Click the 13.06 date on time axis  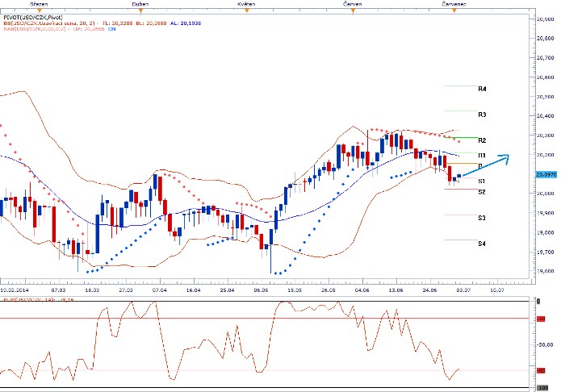point(394,288)
